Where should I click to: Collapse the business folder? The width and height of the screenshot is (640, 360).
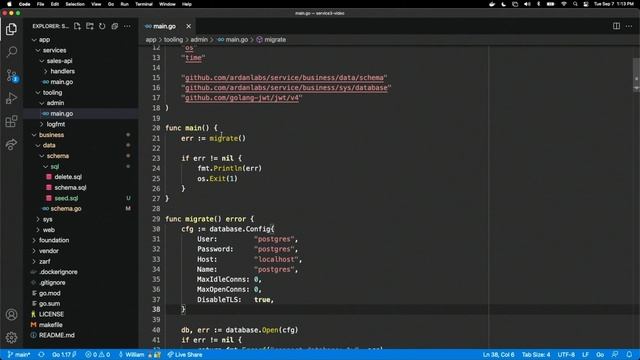click(51, 135)
